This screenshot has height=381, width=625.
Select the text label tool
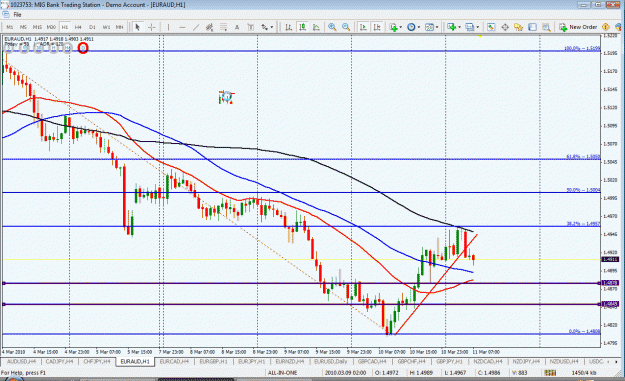tap(250, 27)
